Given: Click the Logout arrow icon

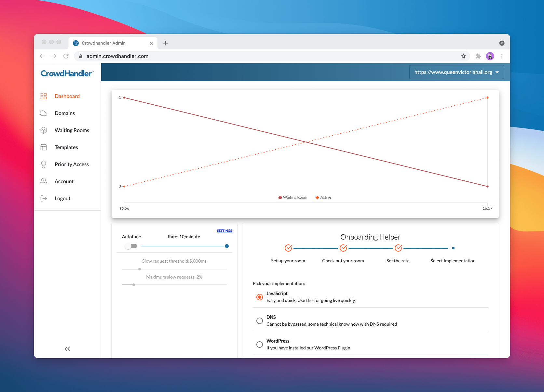Looking at the screenshot, I should click(44, 198).
